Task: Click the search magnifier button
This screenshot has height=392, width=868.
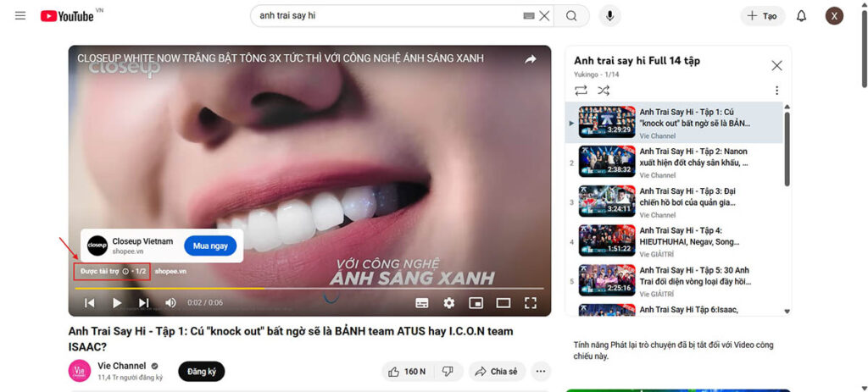Action: tap(571, 16)
